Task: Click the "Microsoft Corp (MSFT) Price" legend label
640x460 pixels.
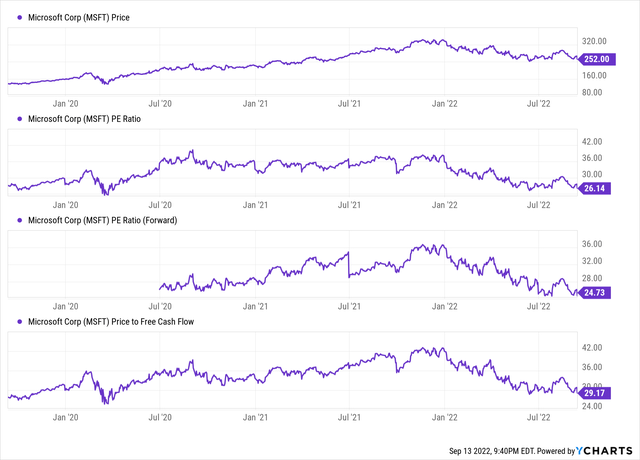Action: pyautogui.click(x=78, y=17)
